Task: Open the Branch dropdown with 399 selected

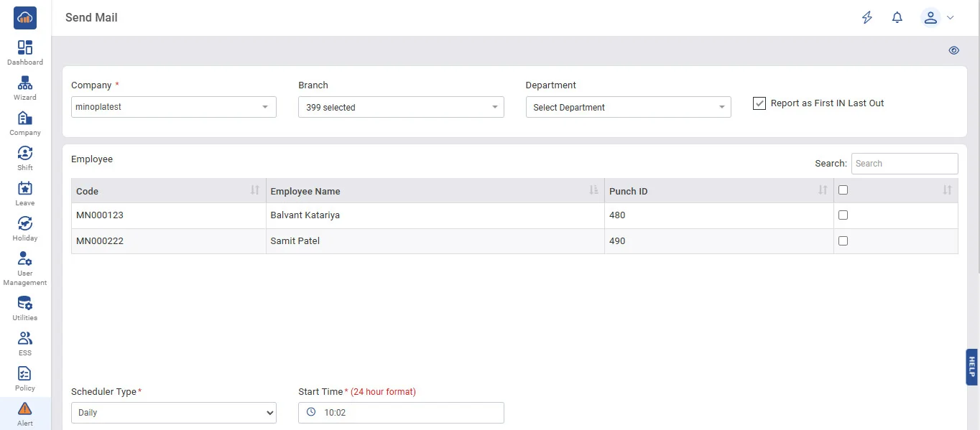Action: click(x=401, y=107)
